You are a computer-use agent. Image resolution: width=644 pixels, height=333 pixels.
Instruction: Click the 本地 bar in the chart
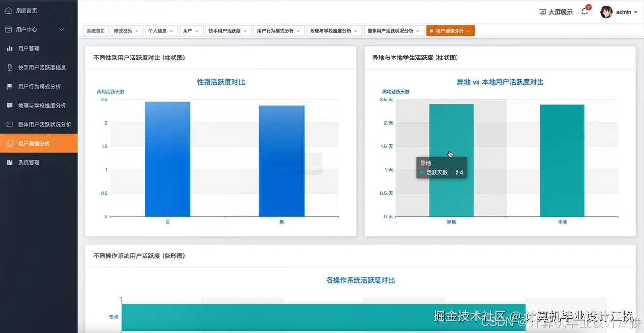tap(562, 161)
